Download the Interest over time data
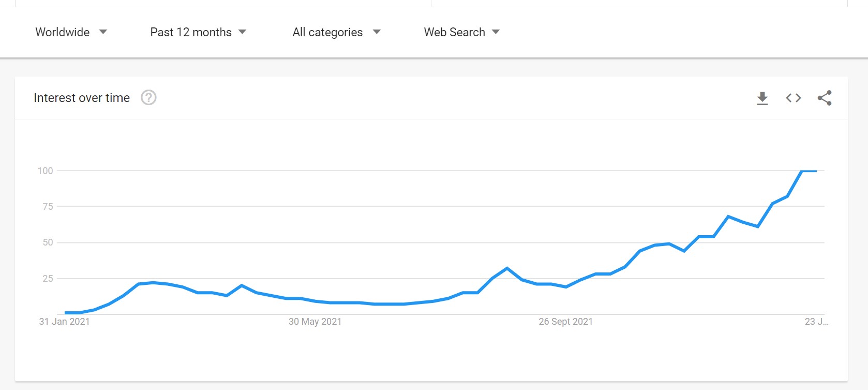868x390 pixels. click(762, 98)
